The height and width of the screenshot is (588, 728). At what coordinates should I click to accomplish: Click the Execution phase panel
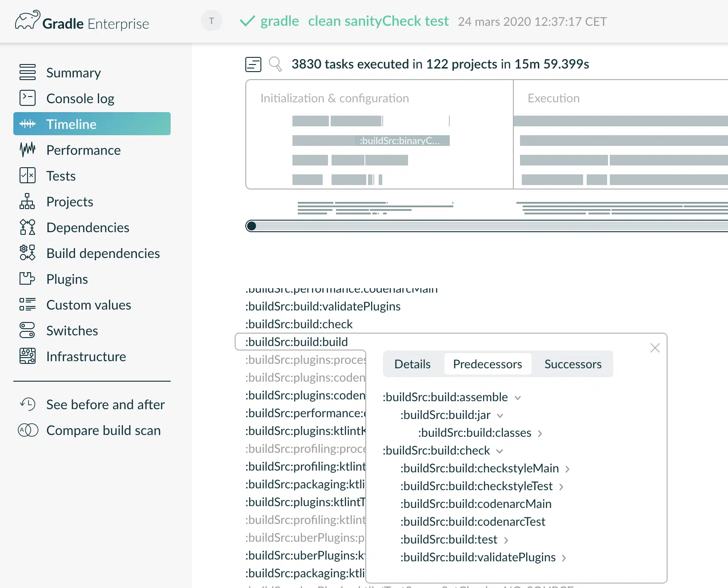pos(621,134)
